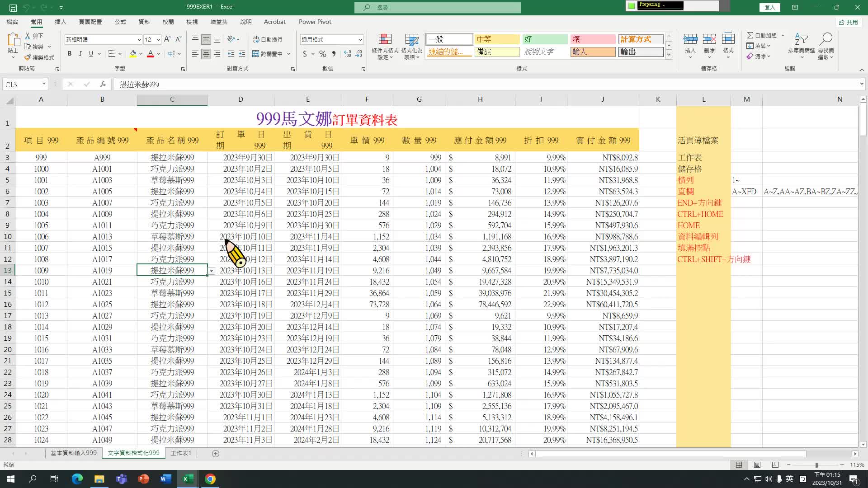Expand the cell styles gallery
The width and height of the screenshot is (868, 488).
tap(669, 55)
